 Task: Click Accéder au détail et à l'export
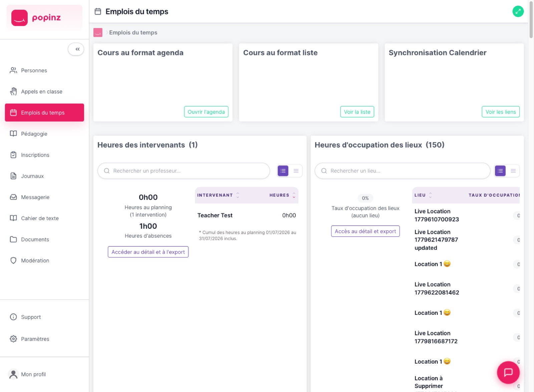pos(148,252)
